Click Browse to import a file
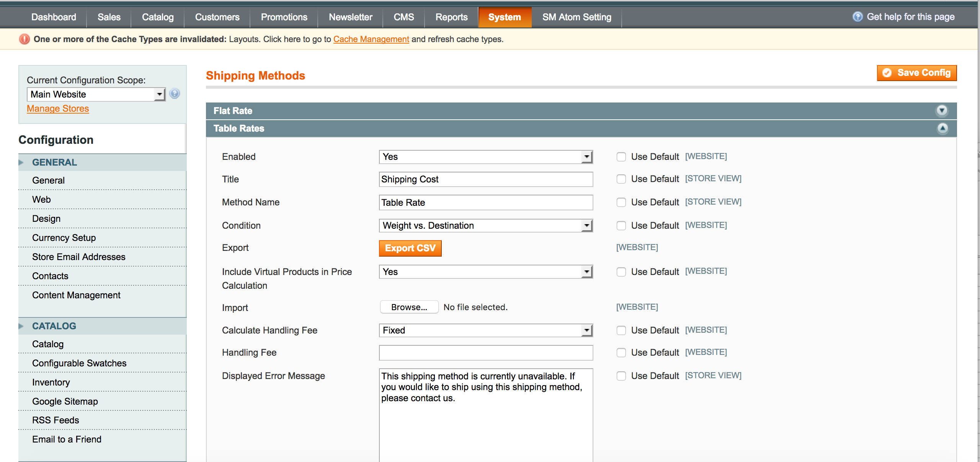 (409, 307)
